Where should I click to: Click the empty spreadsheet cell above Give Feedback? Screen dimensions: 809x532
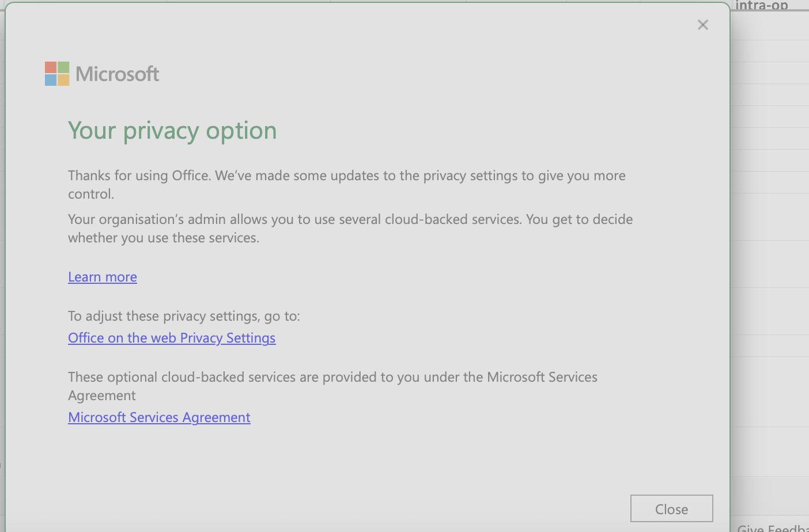click(x=769, y=496)
